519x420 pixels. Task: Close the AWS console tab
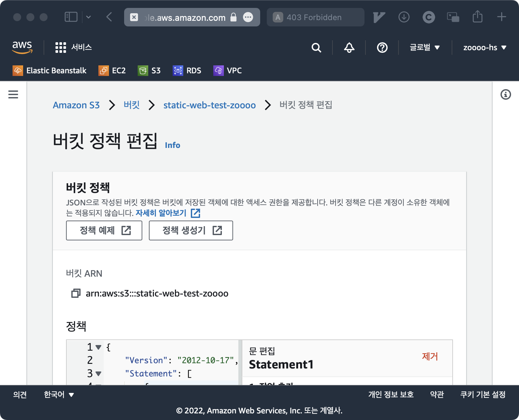134,17
